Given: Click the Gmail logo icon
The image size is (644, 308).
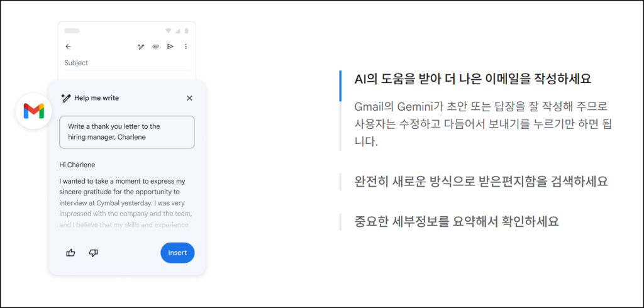Looking at the screenshot, I should tap(34, 111).
